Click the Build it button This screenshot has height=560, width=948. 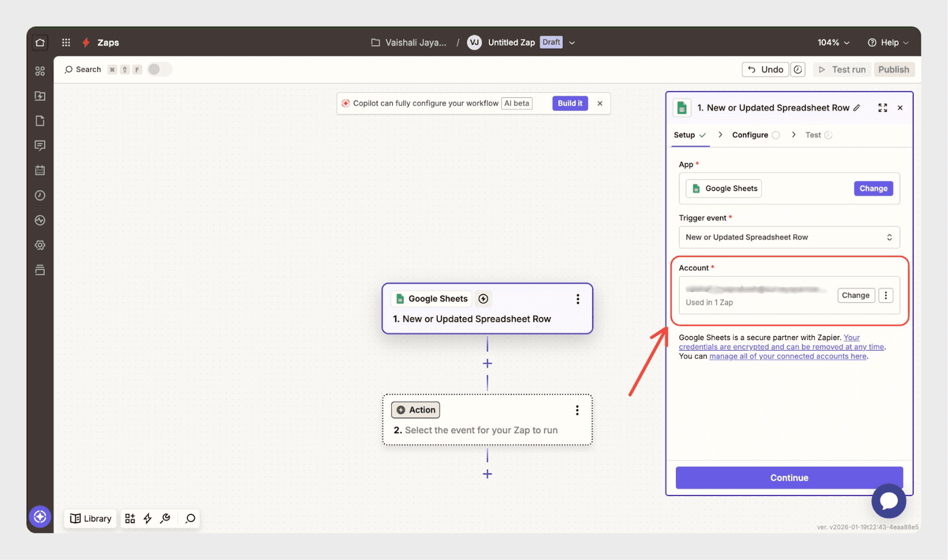569,104
